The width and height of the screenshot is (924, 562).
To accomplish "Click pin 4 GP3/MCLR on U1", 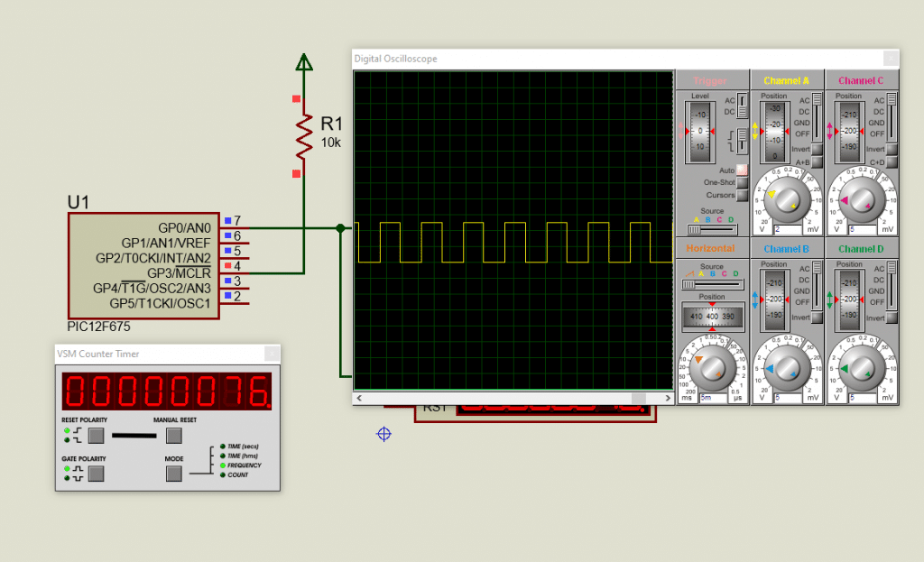I will (236, 273).
